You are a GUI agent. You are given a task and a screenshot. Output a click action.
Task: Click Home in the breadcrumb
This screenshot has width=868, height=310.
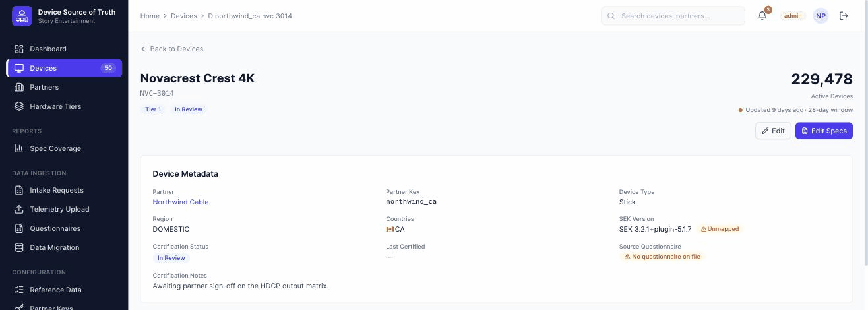coord(150,16)
